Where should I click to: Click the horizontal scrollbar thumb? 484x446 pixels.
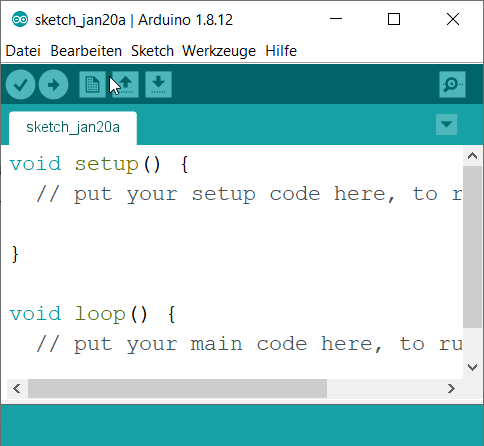point(177,388)
